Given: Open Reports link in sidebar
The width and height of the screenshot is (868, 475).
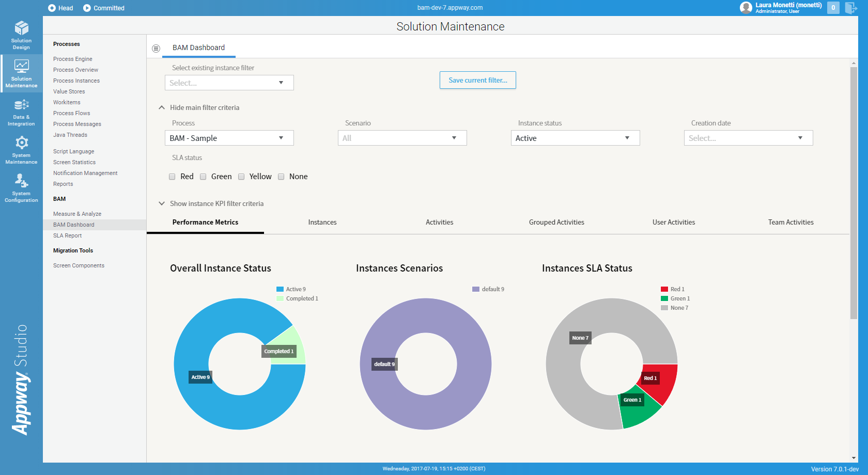Looking at the screenshot, I should (x=63, y=184).
